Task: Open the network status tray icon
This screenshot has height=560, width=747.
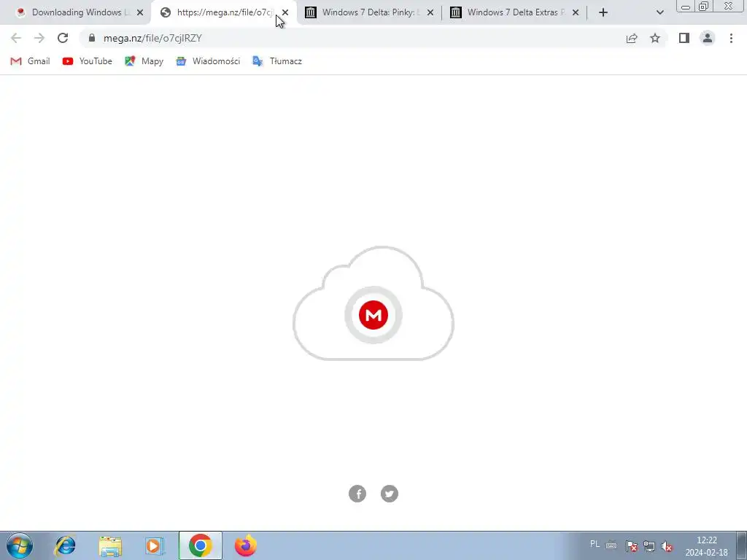Action: coord(649,546)
